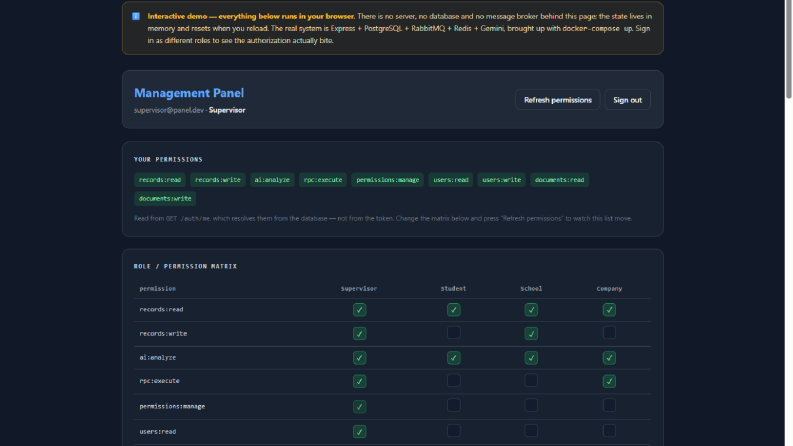Click the ai:analyze permission badge
The image size is (793, 446).
[272, 180]
